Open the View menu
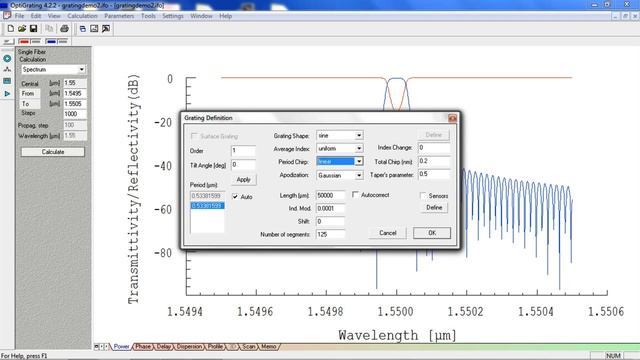Image resolution: width=640 pixels, height=360 pixels. [x=54, y=16]
